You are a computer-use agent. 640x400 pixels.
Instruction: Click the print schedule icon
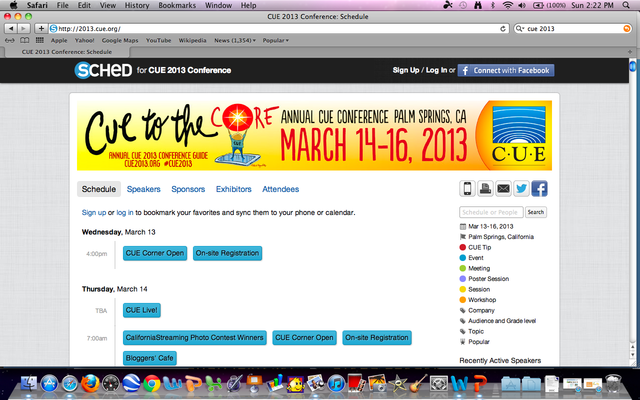pos(485,189)
